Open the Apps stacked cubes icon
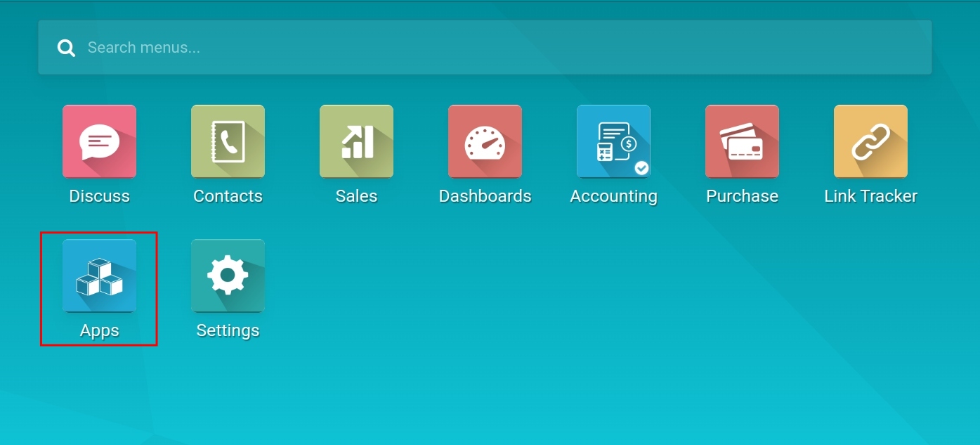Viewport: 980px width, 445px height. point(99,276)
